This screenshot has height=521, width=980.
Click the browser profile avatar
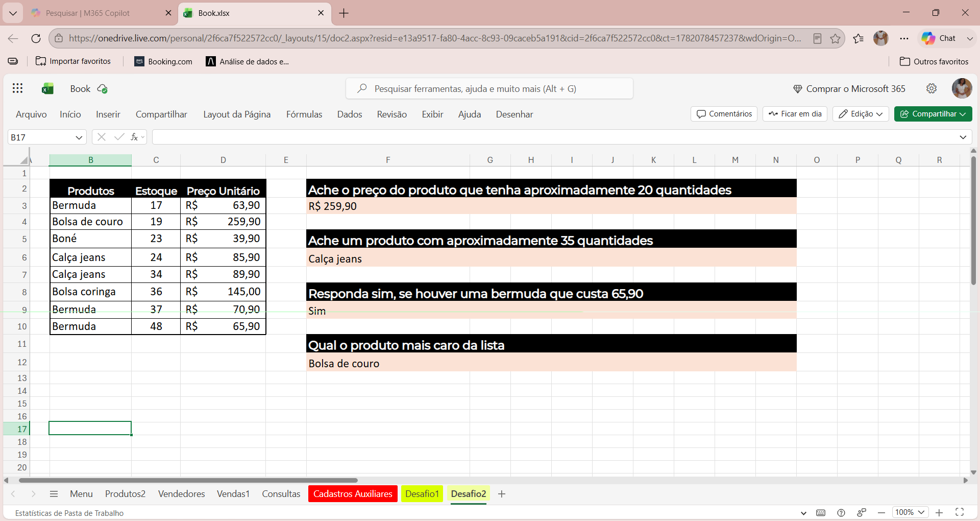pyautogui.click(x=881, y=38)
